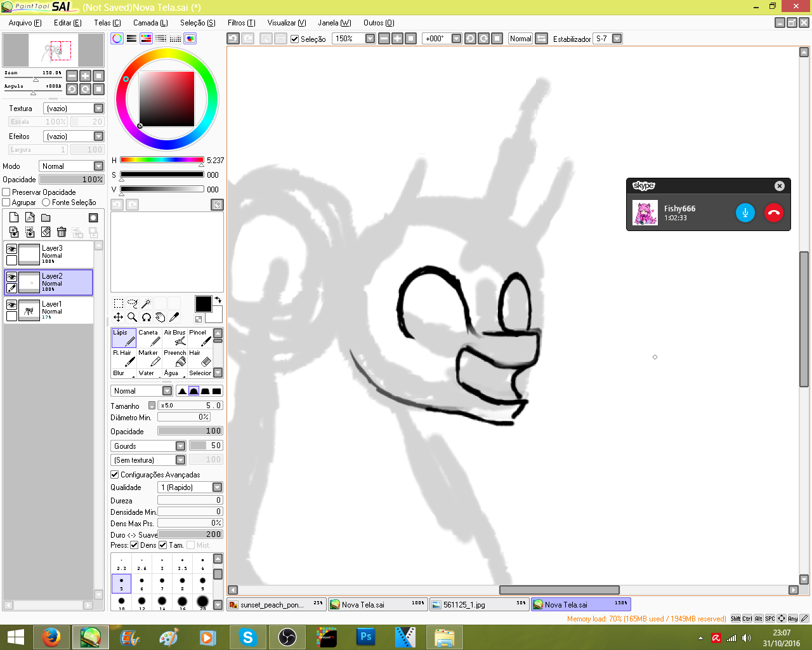This screenshot has width=812, height=650.
Task: Open the Camada menu
Action: [x=150, y=23]
